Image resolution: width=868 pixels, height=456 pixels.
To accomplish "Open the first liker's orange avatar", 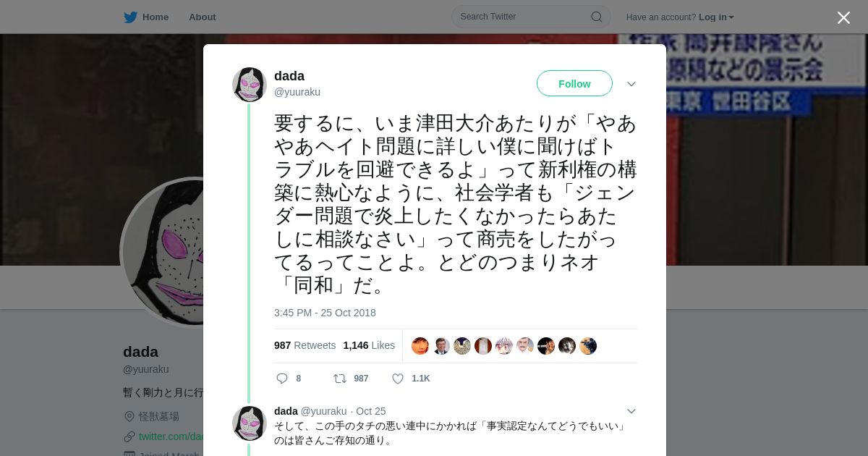I will coord(420,346).
